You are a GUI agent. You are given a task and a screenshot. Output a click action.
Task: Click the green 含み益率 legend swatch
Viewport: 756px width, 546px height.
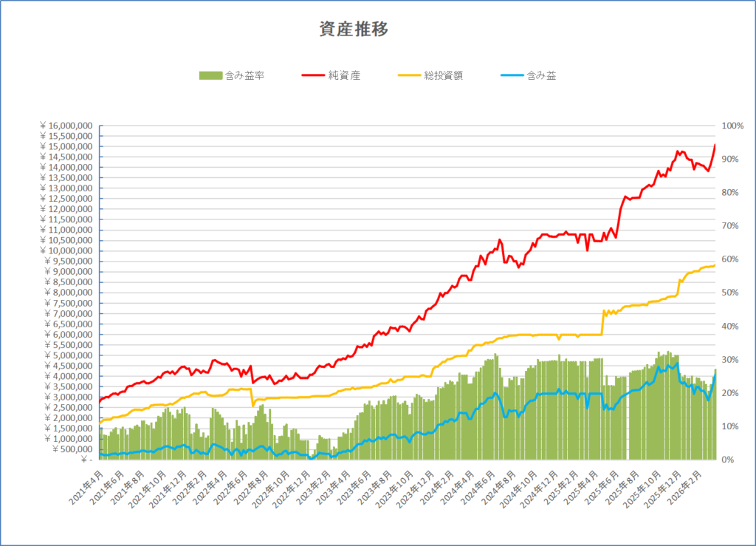click(x=210, y=75)
